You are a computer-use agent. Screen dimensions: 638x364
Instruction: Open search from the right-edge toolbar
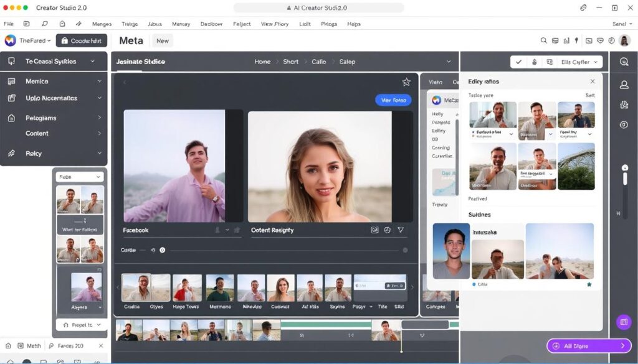tap(624, 62)
